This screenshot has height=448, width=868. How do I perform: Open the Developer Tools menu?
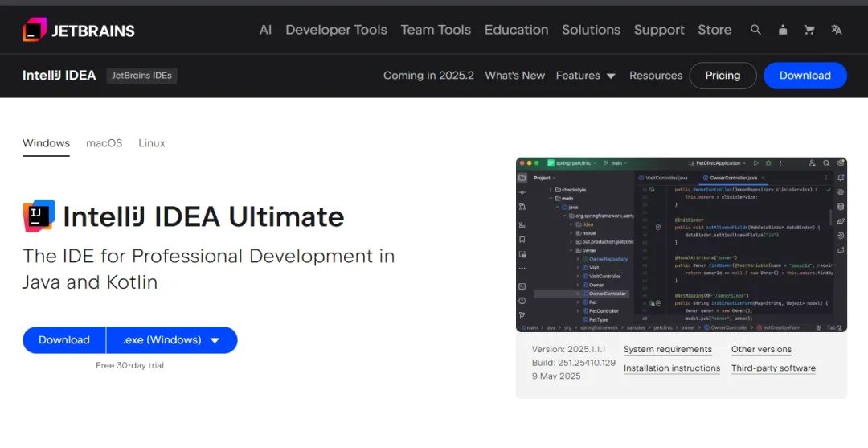click(x=336, y=30)
